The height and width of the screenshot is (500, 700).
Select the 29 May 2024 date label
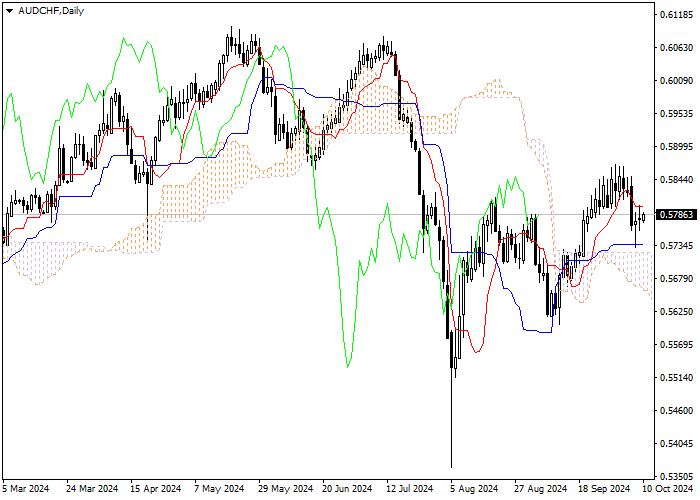pyautogui.click(x=285, y=489)
